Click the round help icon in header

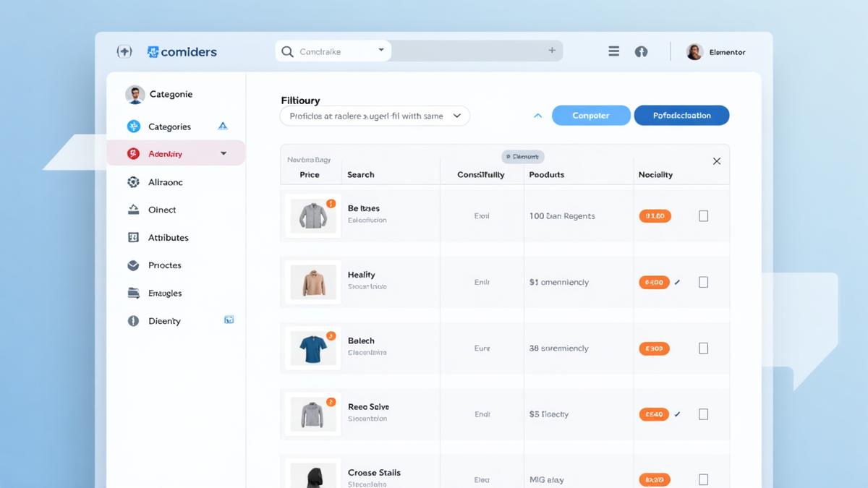click(x=641, y=52)
